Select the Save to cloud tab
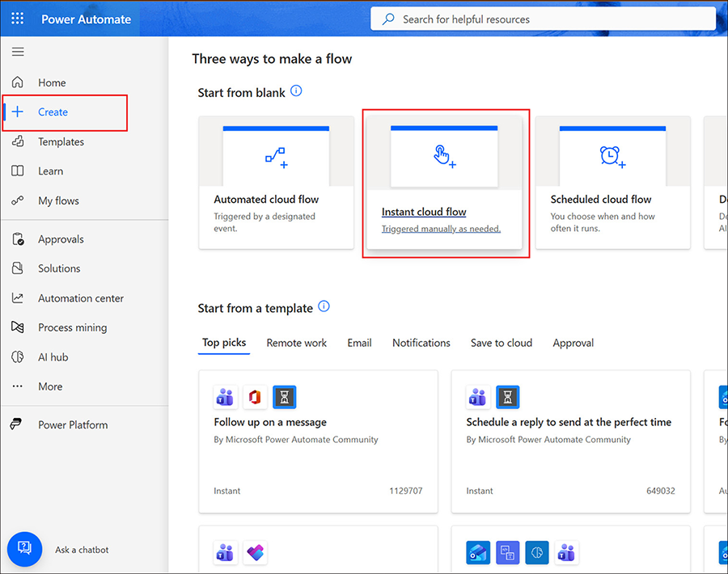Viewport: 728px width, 574px height. [x=501, y=343]
